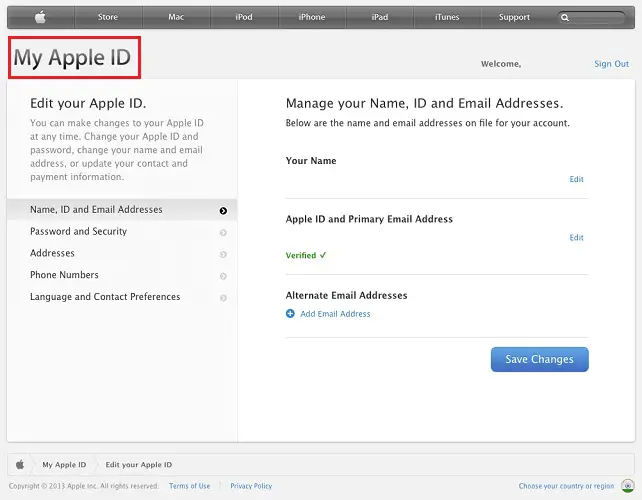
Task: Open Privacy Policy link
Action: point(251,486)
